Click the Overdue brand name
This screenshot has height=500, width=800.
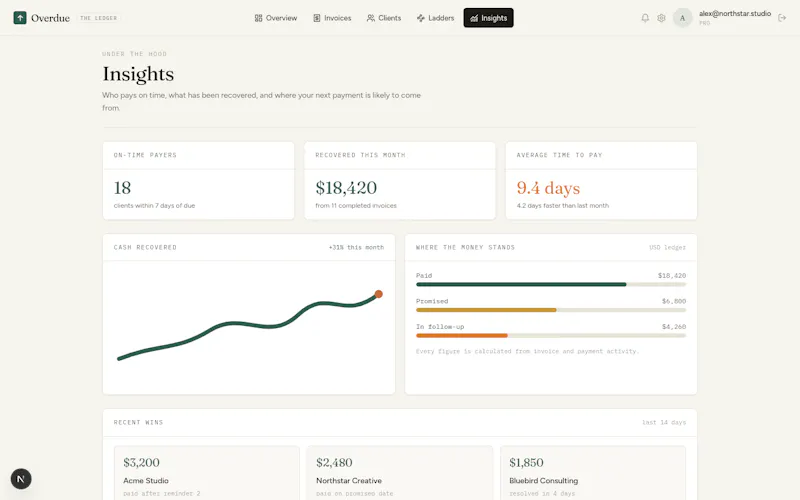pyautogui.click(x=50, y=18)
